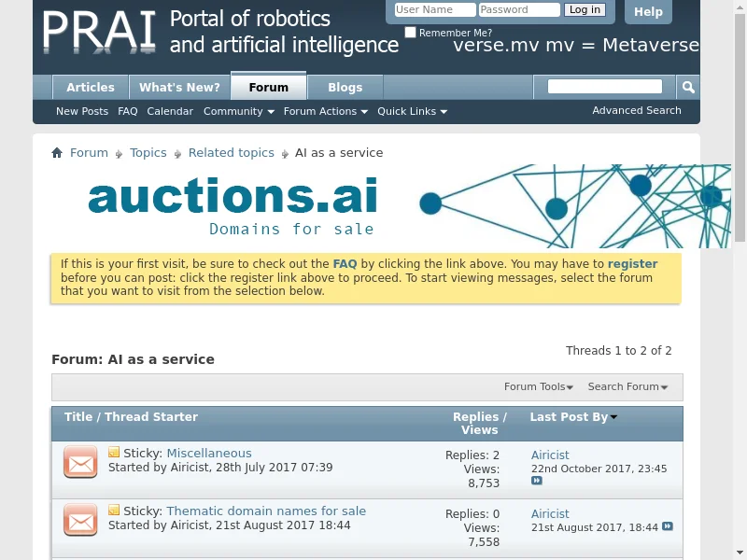Click the FAQ link in yellow notice
The image size is (747, 560).
point(345,264)
